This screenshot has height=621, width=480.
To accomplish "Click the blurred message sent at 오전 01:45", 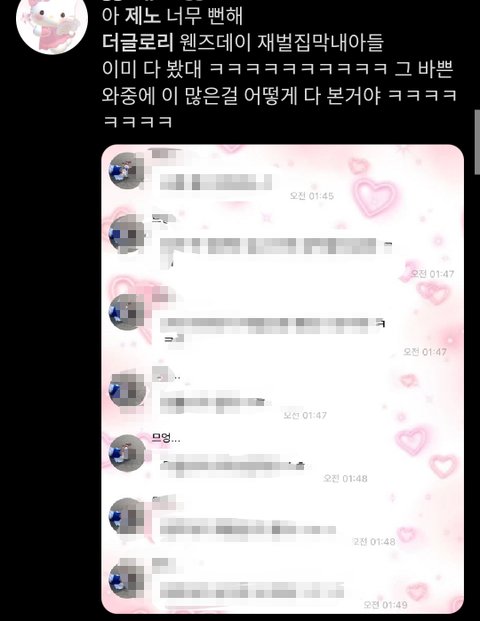I will click(216, 182).
